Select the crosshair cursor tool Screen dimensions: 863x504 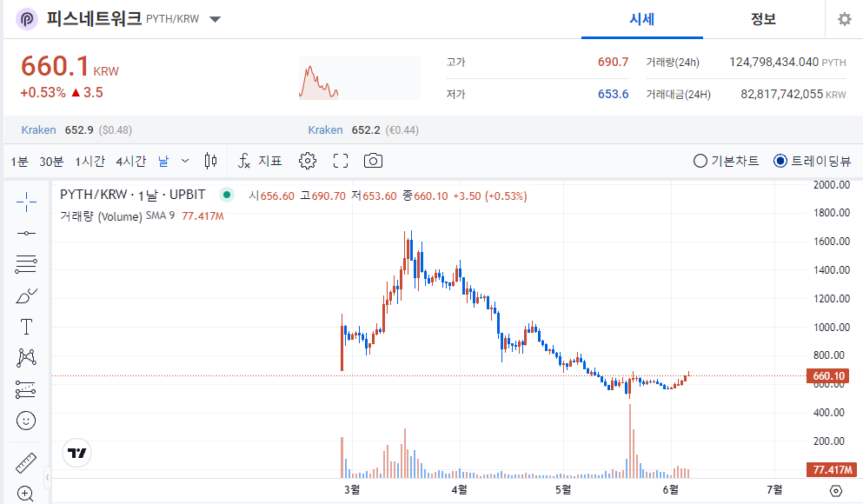tap(26, 202)
